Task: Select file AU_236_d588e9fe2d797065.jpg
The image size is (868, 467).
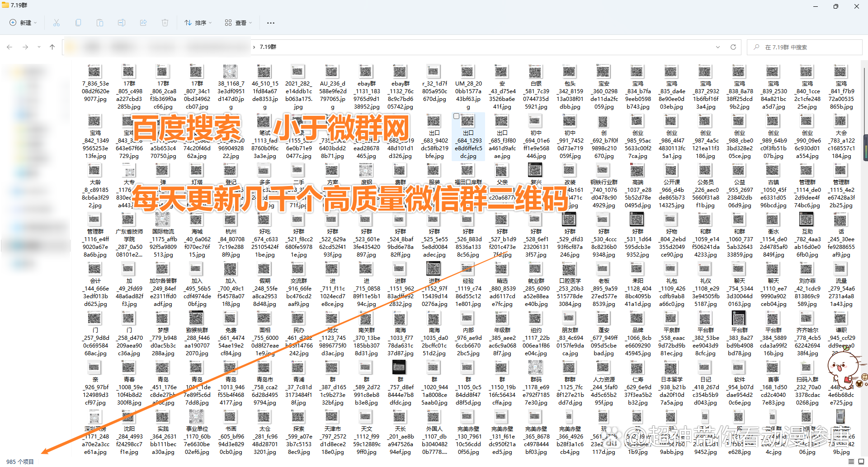Action: tap(333, 87)
